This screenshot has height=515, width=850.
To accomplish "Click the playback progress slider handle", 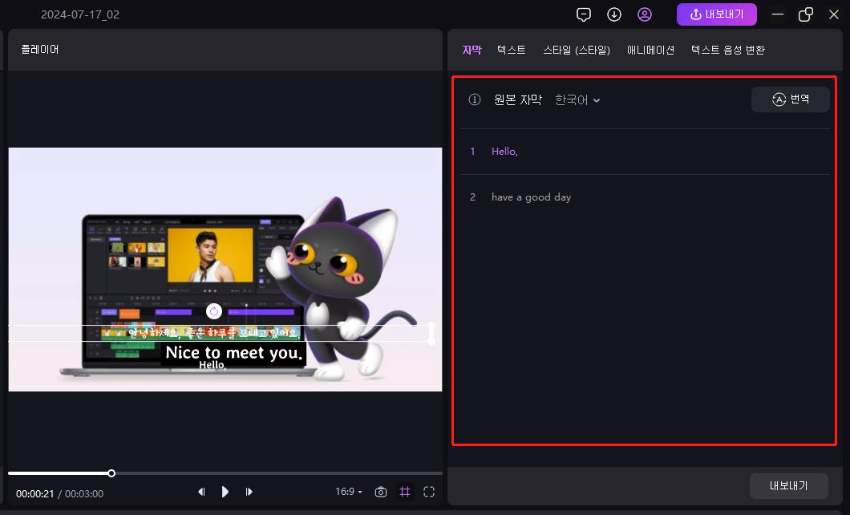I will pyautogui.click(x=112, y=473).
